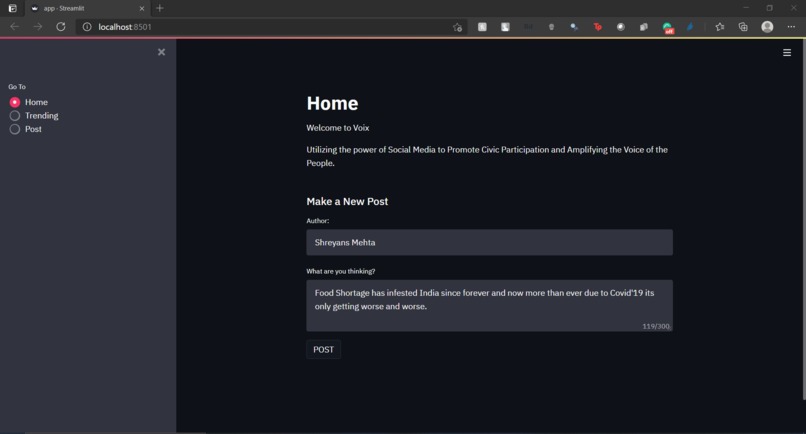Open the browser profile avatar
Screen dimensions: 806x434
click(x=767, y=27)
